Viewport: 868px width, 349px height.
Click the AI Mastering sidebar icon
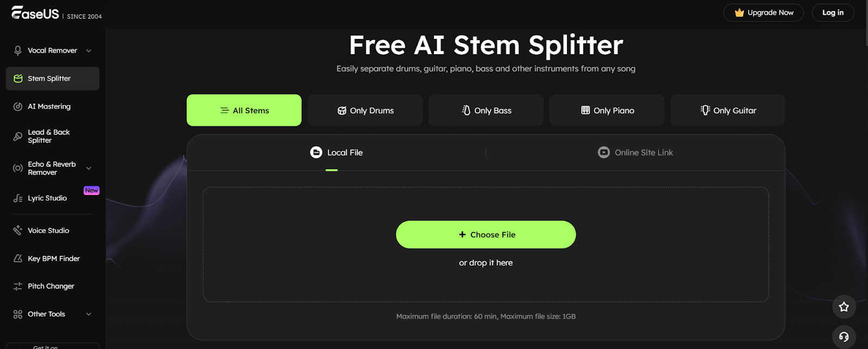(18, 107)
